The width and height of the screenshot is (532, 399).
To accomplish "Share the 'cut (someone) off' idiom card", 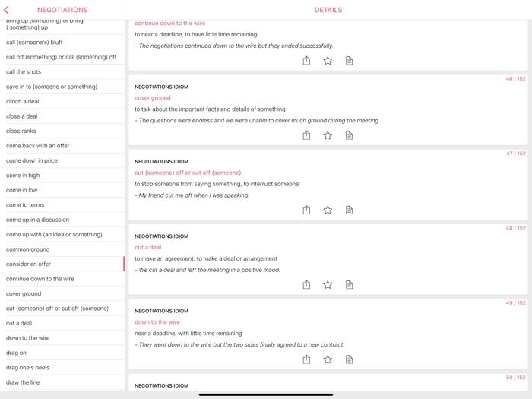I will (306, 210).
